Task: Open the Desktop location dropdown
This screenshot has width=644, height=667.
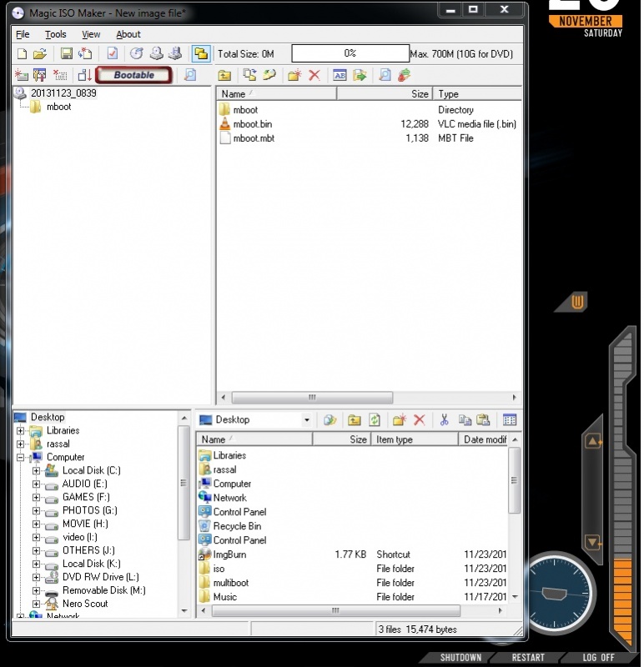Action: pyautogui.click(x=307, y=420)
